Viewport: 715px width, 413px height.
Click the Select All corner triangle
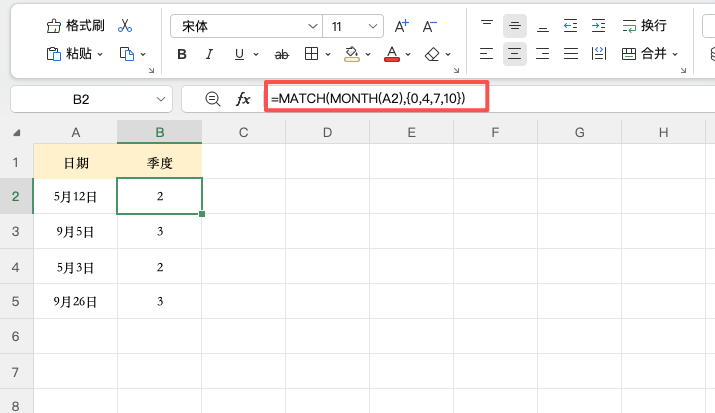(17, 133)
